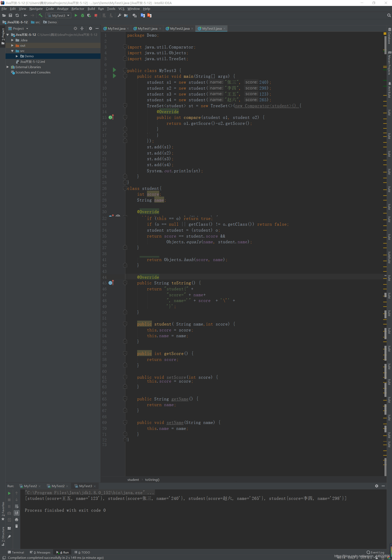The width and height of the screenshot is (392, 560).
Task: Run MyTest3 with the green play icon
Action: (x=76, y=15)
